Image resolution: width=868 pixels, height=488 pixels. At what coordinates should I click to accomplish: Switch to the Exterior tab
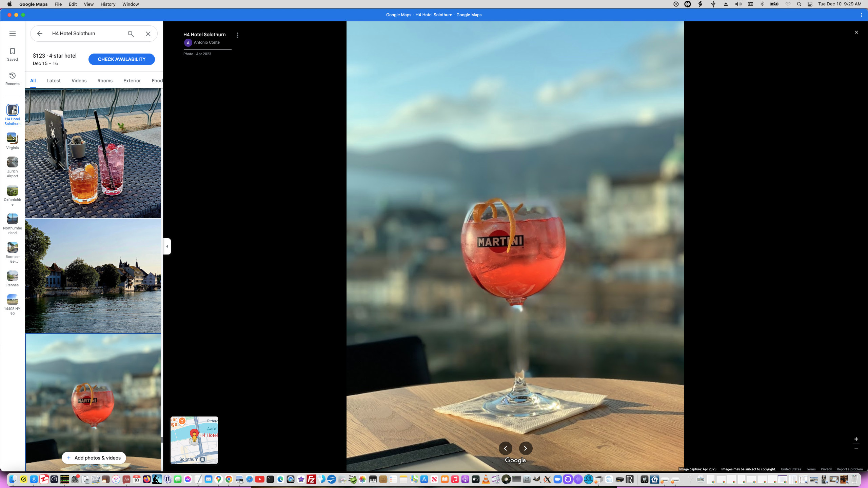[x=132, y=81]
